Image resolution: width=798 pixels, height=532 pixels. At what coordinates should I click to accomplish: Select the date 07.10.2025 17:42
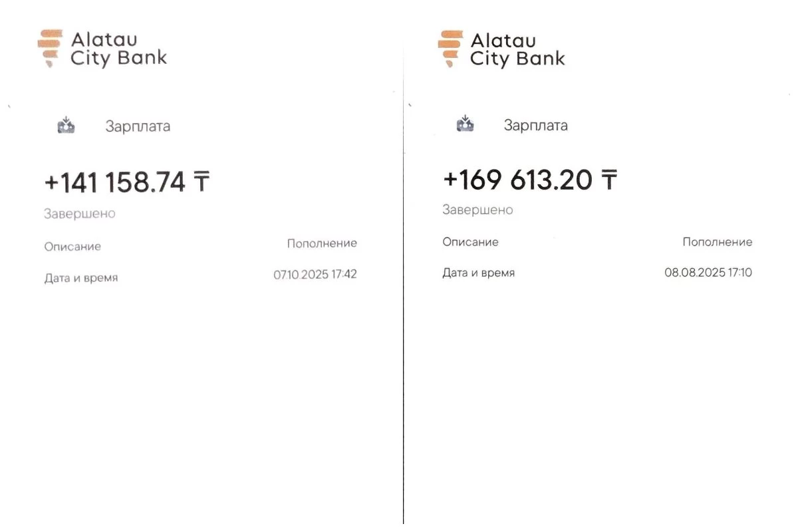[315, 275]
